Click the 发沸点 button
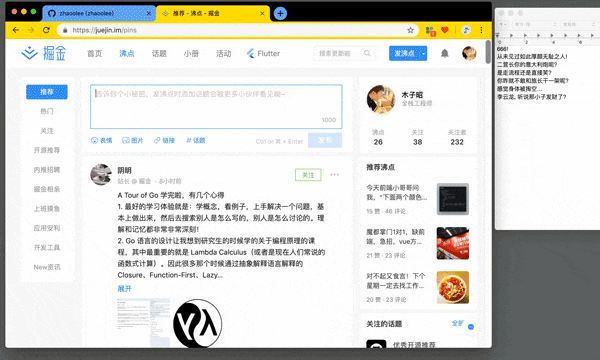 tap(404, 54)
